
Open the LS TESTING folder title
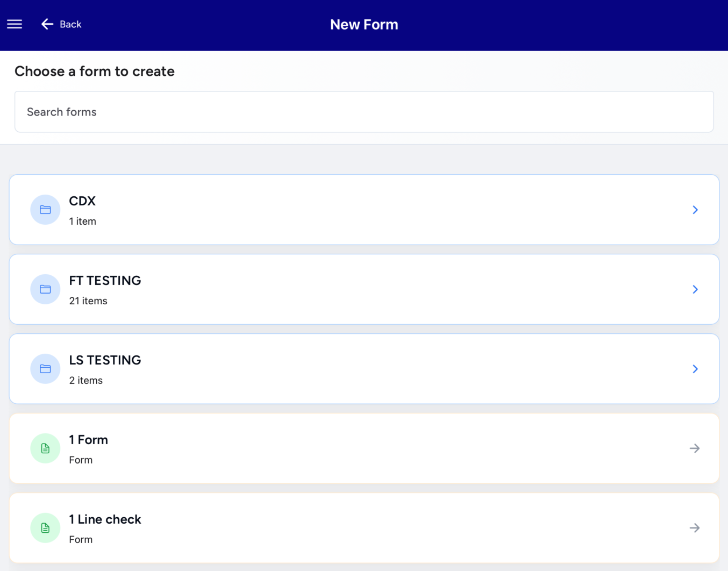pos(105,360)
